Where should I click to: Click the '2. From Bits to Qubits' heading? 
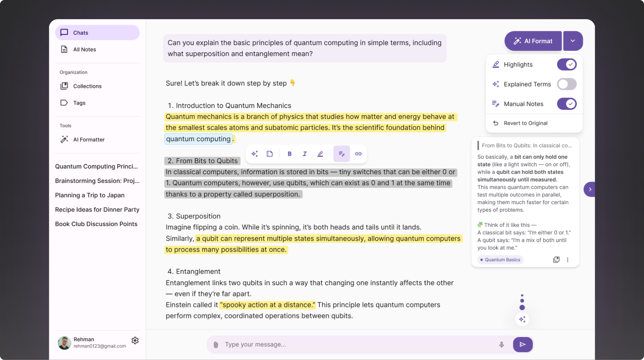[x=203, y=161]
